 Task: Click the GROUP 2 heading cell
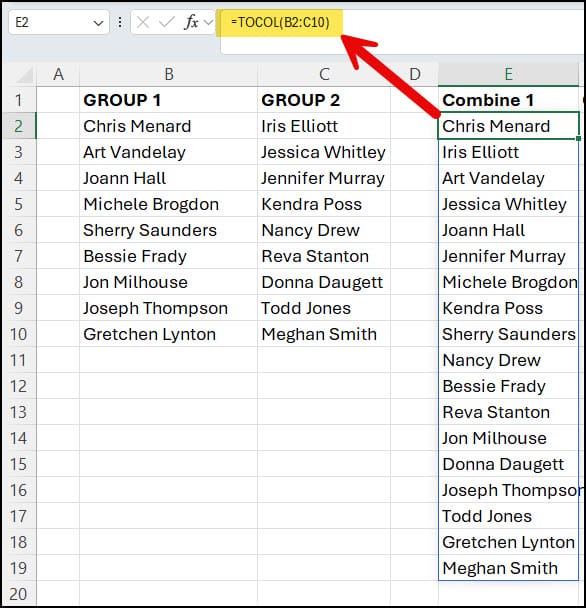pos(324,100)
